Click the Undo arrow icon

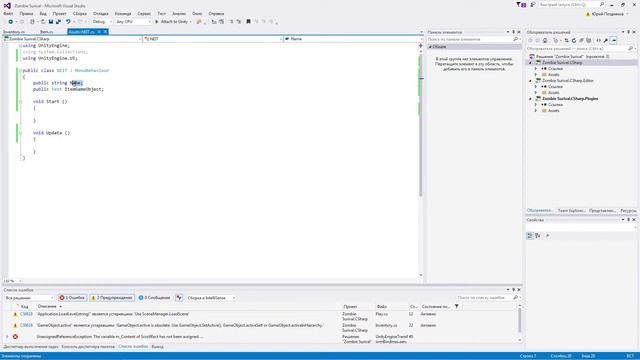coord(68,22)
